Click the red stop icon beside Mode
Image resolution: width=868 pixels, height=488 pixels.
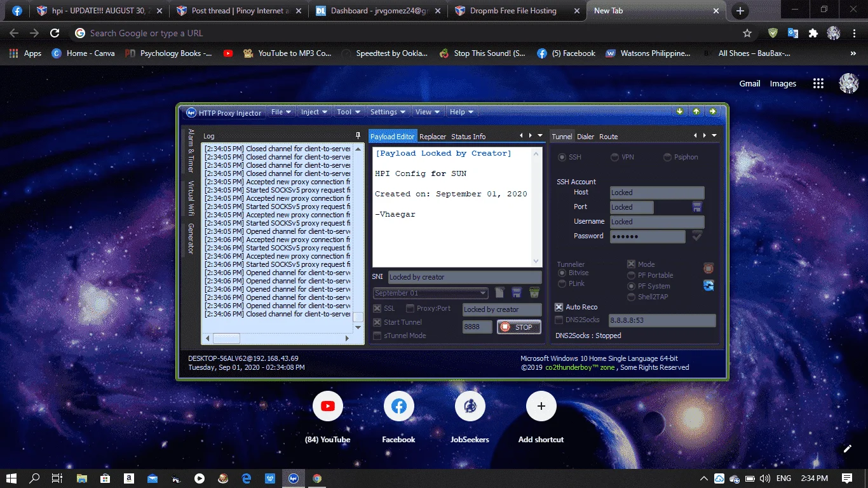click(709, 269)
